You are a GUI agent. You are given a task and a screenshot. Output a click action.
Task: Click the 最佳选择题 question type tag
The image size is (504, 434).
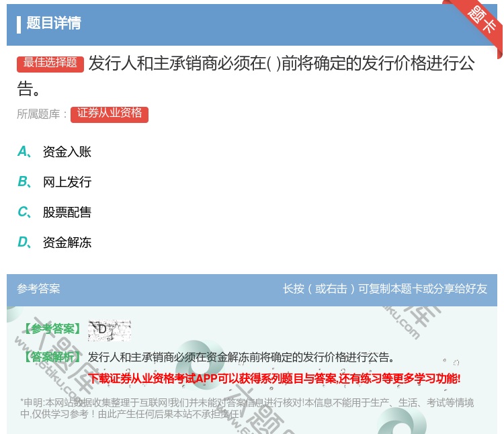pyautogui.click(x=50, y=63)
